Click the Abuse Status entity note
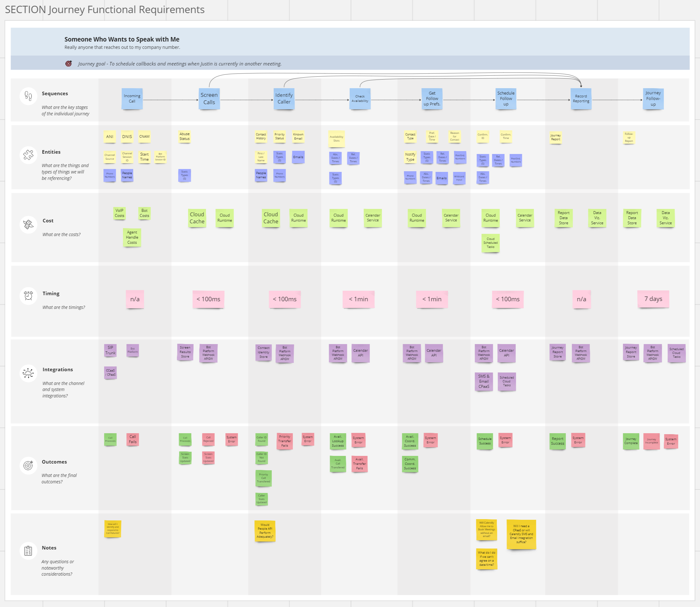 [x=184, y=136]
